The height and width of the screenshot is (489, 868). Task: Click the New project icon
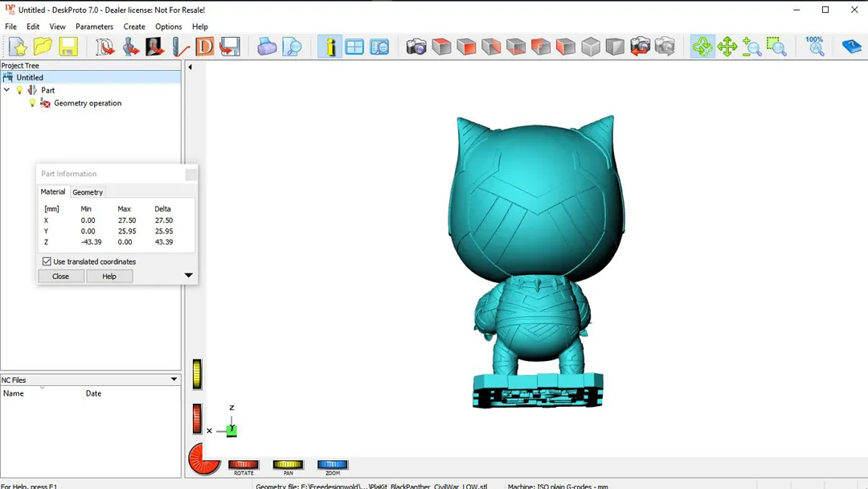pyautogui.click(x=18, y=47)
